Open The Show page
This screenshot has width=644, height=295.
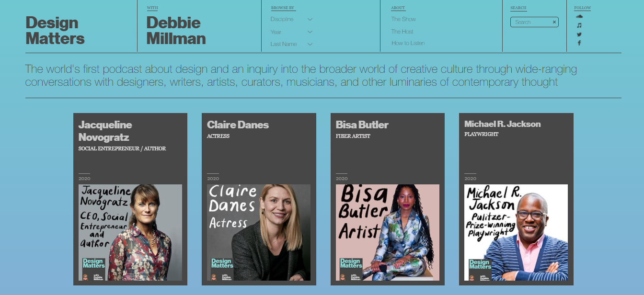[403, 19]
